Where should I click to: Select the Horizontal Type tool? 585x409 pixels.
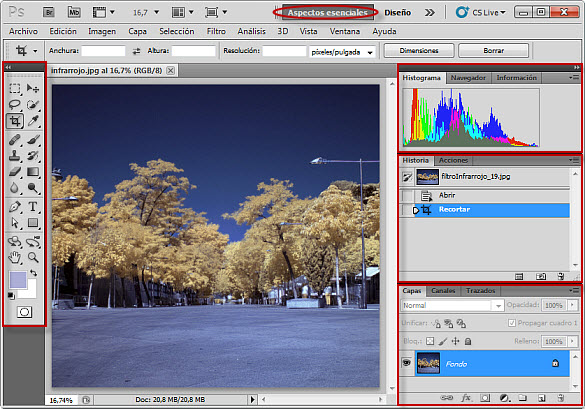click(33, 206)
